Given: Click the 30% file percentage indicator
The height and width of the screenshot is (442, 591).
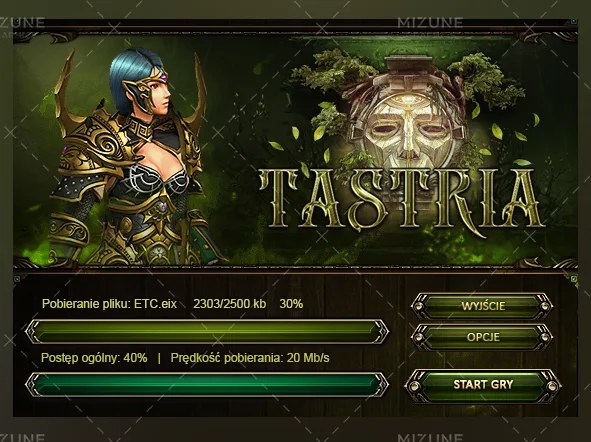Looking at the screenshot, I should click(291, 304).
